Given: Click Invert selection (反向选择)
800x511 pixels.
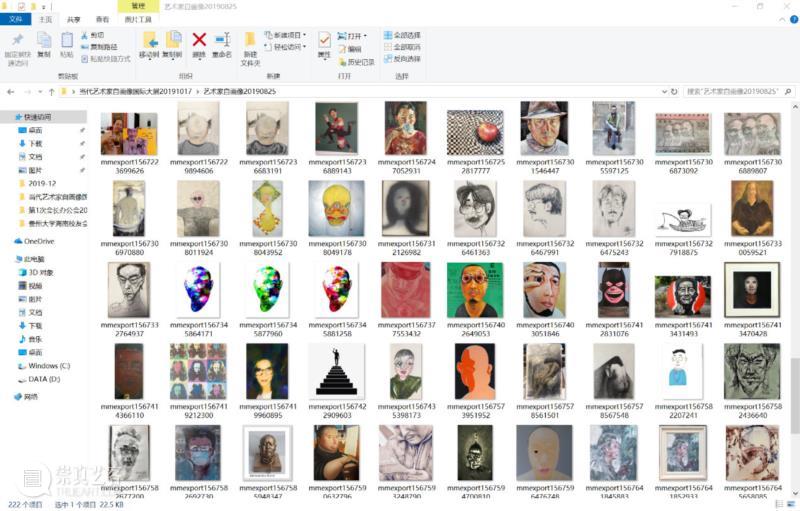Looking at the screenshot, I should pos(402,59).
